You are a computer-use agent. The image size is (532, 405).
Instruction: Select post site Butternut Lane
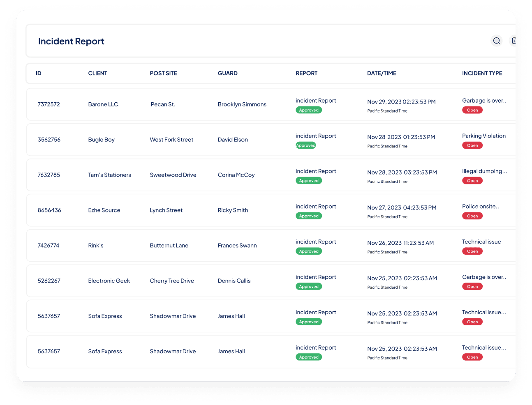click(169, 245)
